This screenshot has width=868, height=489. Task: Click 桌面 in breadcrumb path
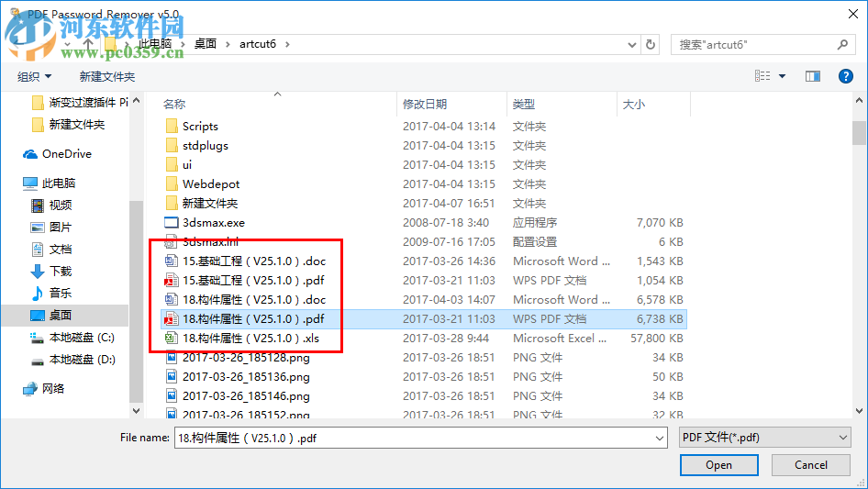click(206, 44)
